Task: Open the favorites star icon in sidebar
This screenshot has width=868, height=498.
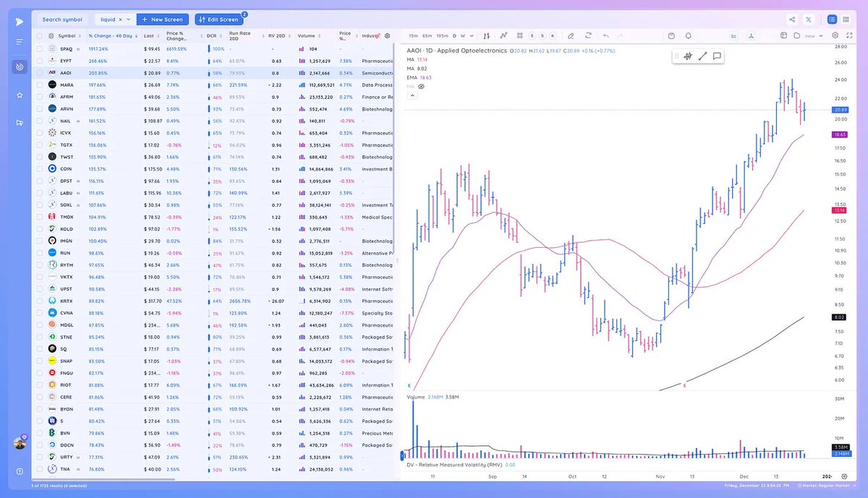Action: [x=20, y=95]
